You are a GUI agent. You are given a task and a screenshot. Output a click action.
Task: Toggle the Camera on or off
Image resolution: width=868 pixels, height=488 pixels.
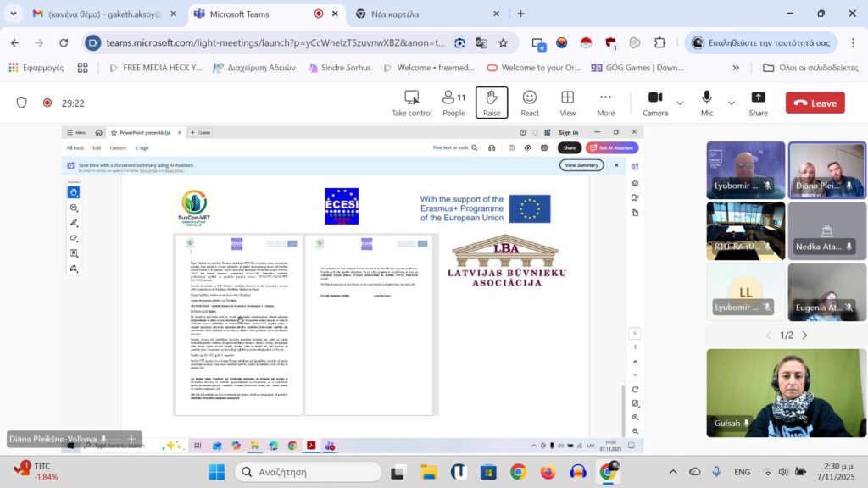(x=654, y=103)
